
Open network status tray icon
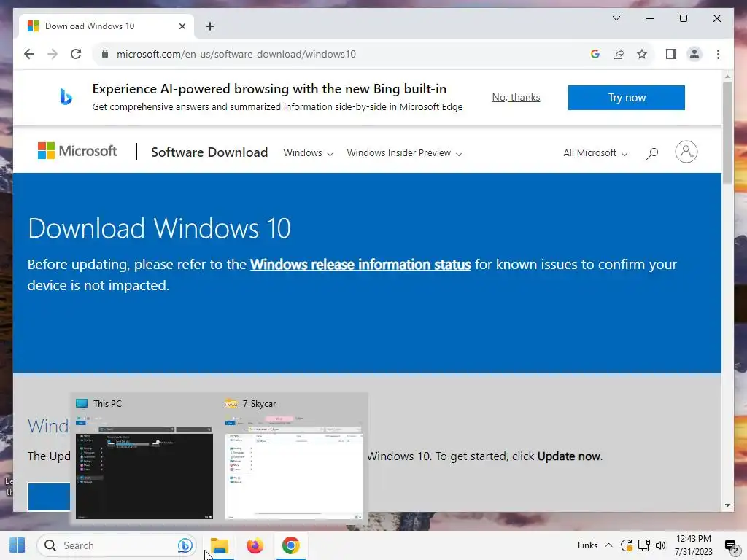click(643, 545)
